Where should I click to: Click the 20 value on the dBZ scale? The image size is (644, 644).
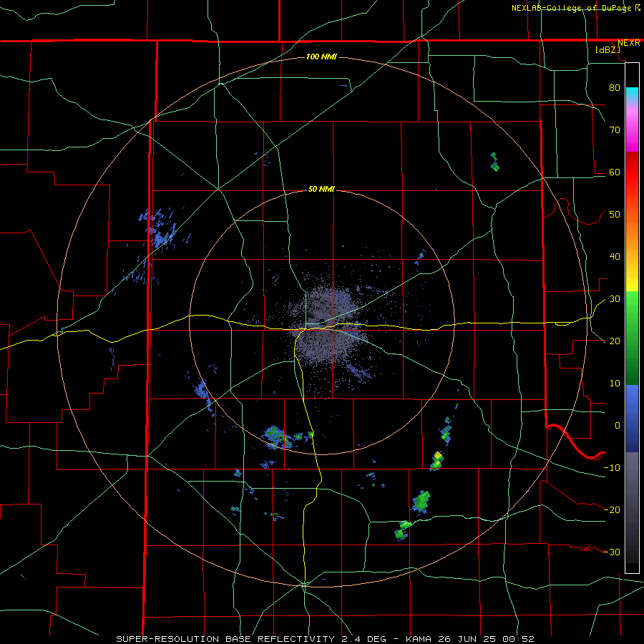(615, 341)
